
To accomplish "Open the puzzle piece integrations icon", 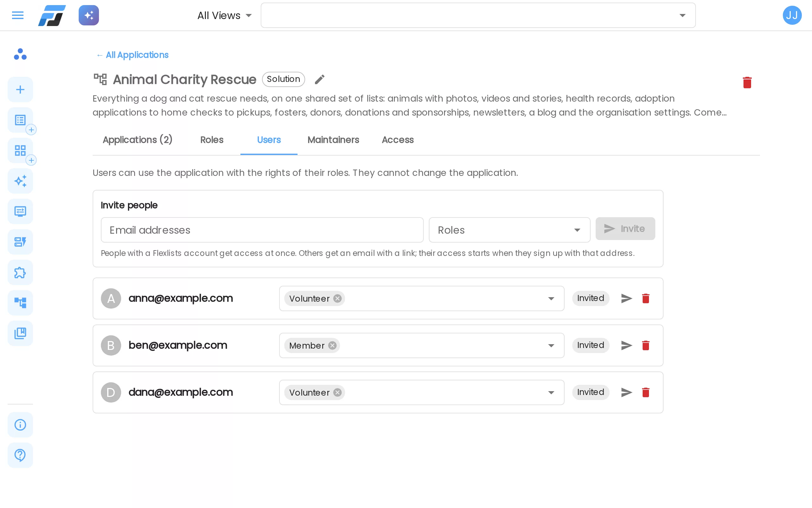I will pos(20,272).
